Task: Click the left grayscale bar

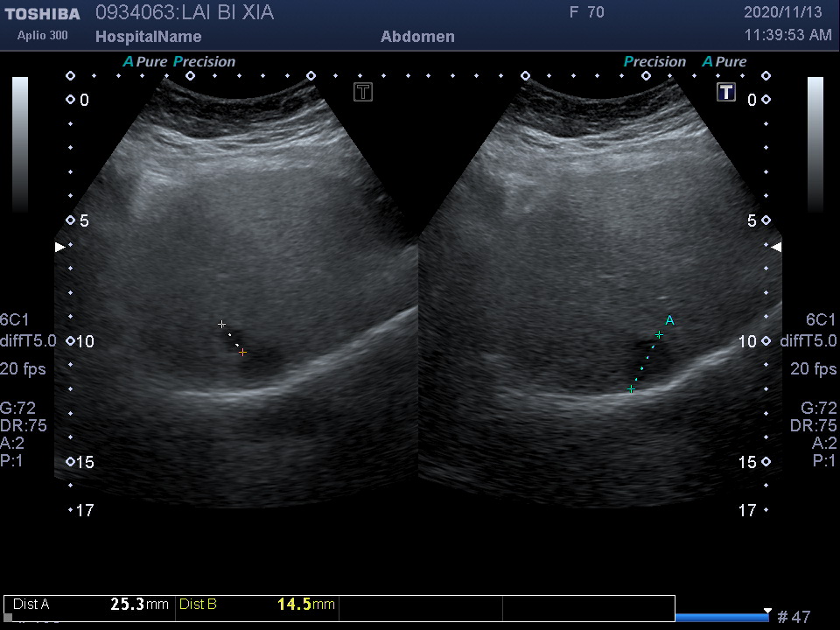Action: pos(20,144)
